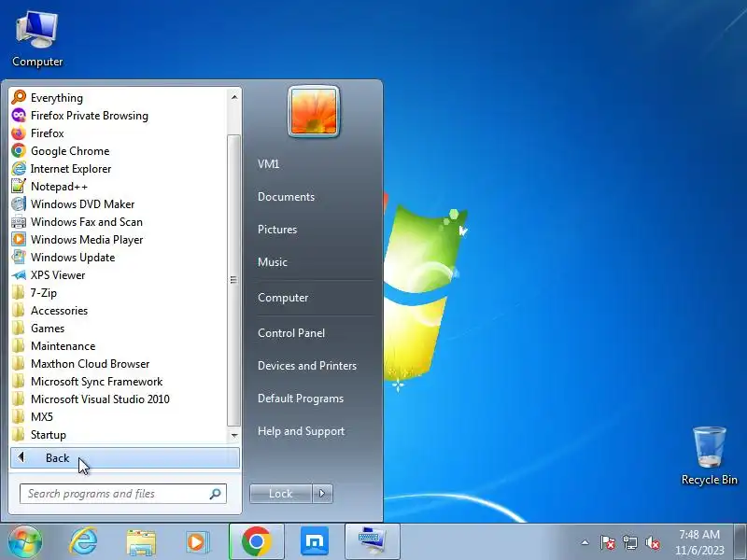Click the user account picture

point(314,111)
